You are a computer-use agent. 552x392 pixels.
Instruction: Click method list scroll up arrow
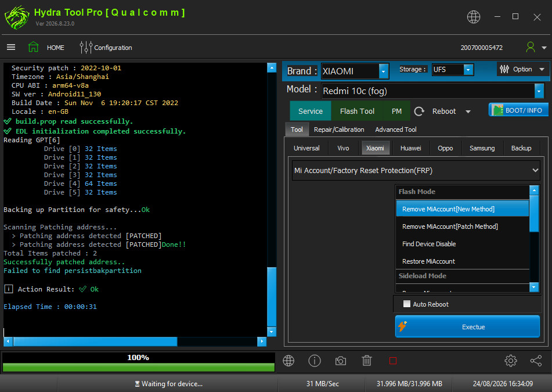pyautogui.click(x=534, y=190)
